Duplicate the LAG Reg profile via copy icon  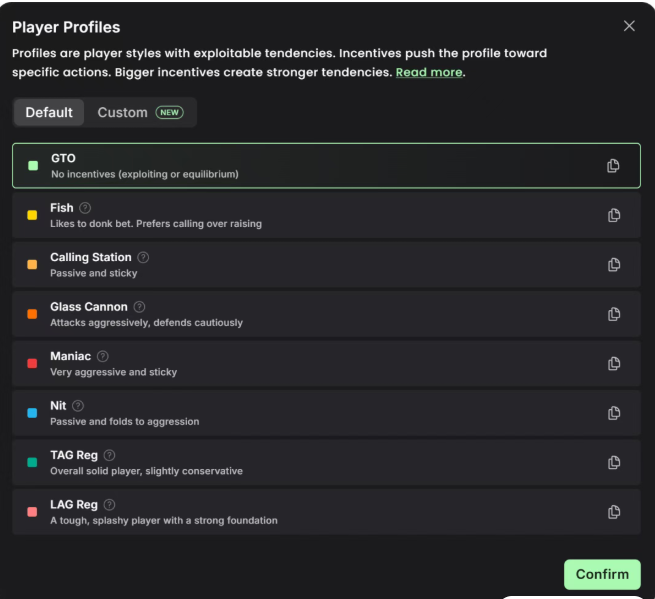pos(613,512)
